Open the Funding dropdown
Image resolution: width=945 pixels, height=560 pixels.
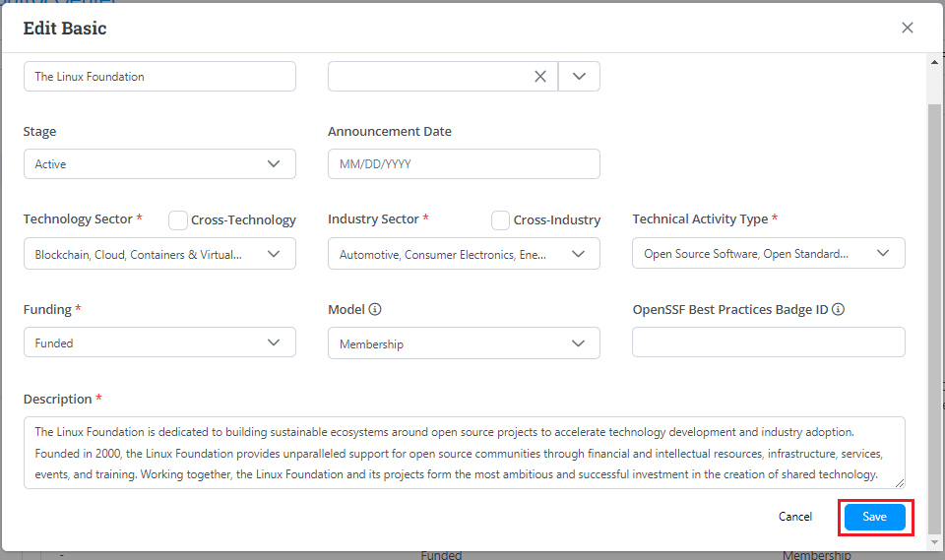coord(159,343)
